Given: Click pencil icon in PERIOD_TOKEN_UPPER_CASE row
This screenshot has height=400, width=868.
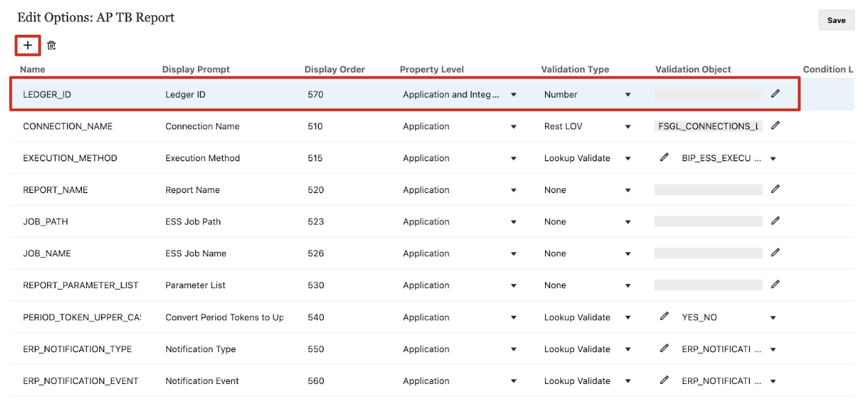Looking at the screenshot, I should [665, 317].
